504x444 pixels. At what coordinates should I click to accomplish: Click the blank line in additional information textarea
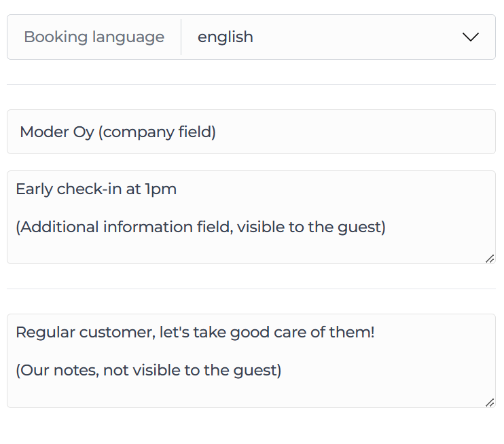coord(204,208)
